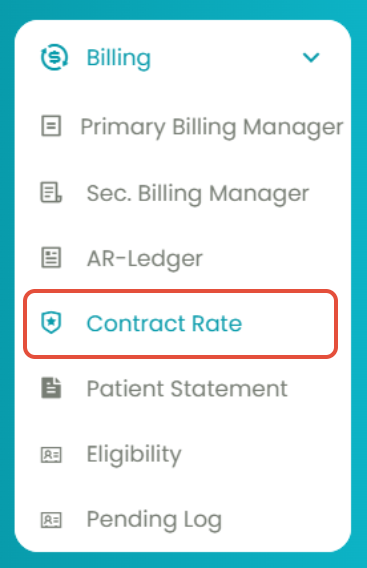Collapse the Billing section using the chevron

tap(311, 57)
